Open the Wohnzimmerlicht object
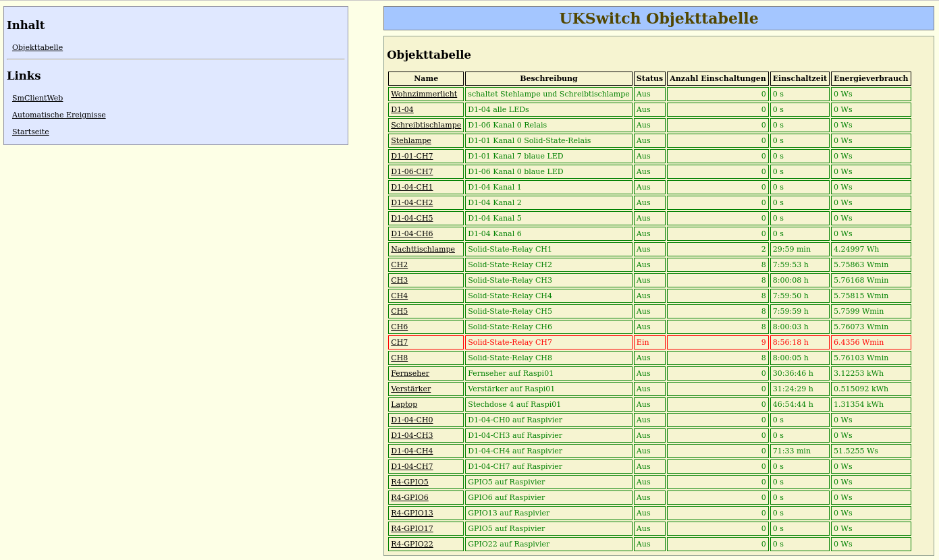 [424, 94]
